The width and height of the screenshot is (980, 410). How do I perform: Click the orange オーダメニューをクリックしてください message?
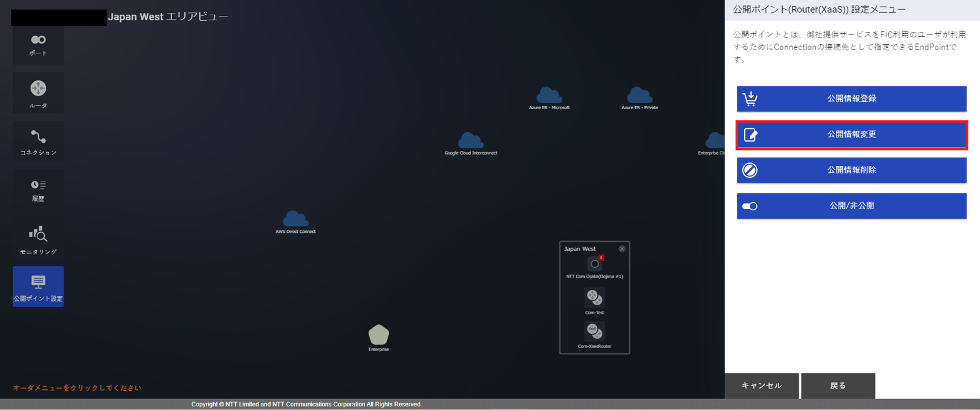(x=77, y=388)
